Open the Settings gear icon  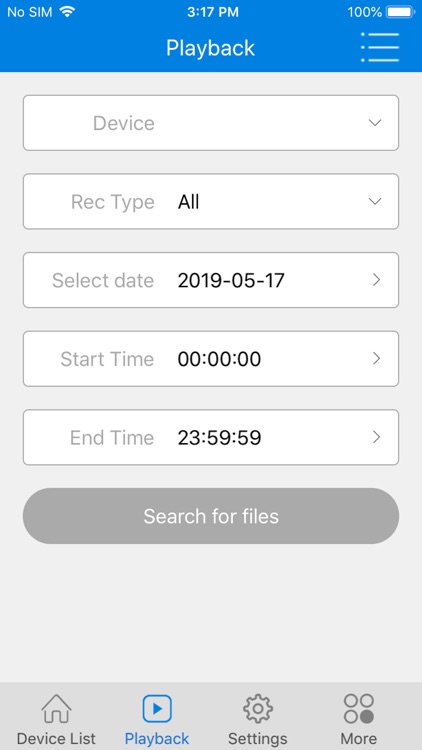[258, 709]
